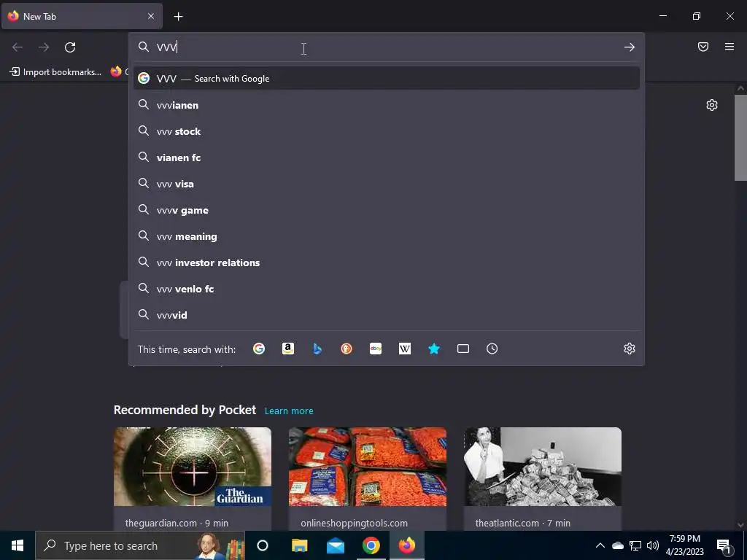Image resolution: width=747 pixels, height=560 pixels.
Task: Open Mail app from taskbar
Action: click(336, 545)
